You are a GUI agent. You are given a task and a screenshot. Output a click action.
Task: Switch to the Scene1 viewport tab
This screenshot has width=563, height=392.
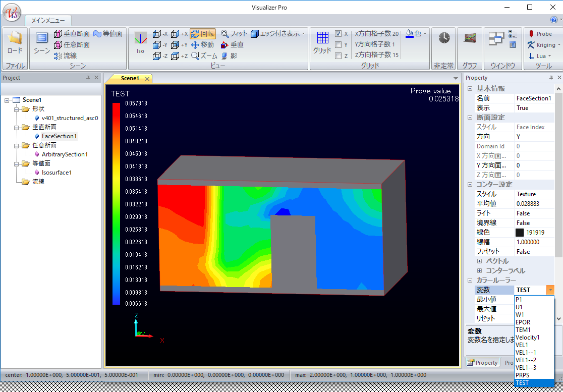[x=129, y=79]
